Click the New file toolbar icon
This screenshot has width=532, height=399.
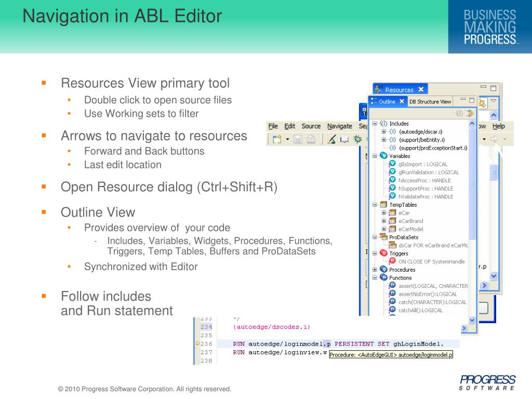tap(277, 139)
